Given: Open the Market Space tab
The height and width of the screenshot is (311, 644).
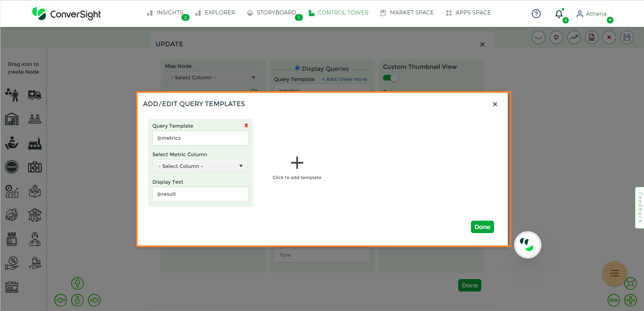Looking at the screenshot, I should click(x=407, y=13).
